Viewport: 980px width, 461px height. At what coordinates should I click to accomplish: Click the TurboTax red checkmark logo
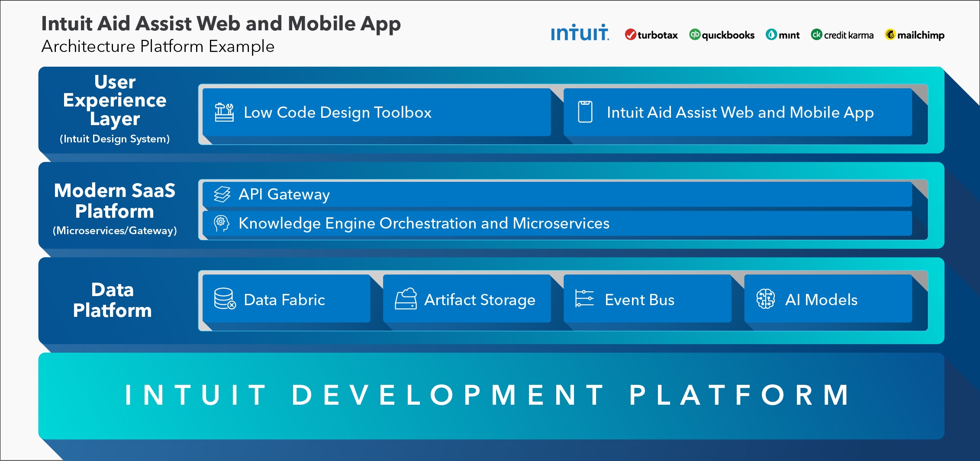pos(630,35)
